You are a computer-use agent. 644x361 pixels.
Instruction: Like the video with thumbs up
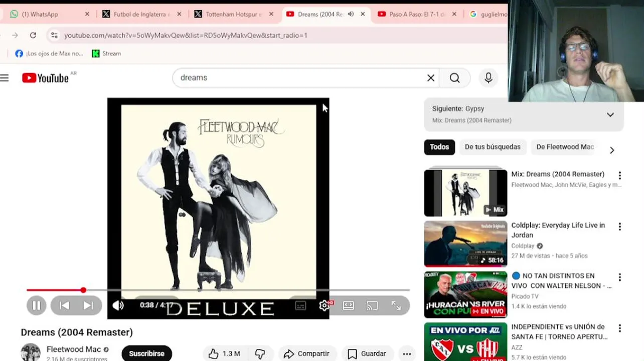click(224, 353)
